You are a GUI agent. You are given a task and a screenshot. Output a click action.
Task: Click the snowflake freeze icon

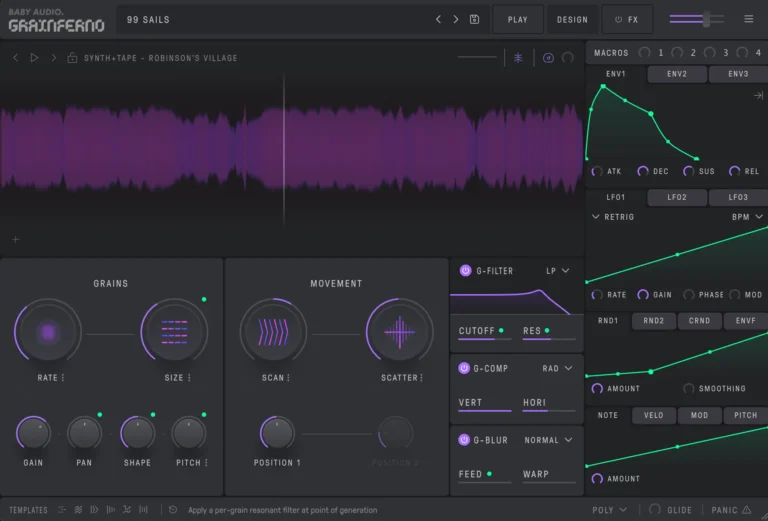(x=518, y=58)
